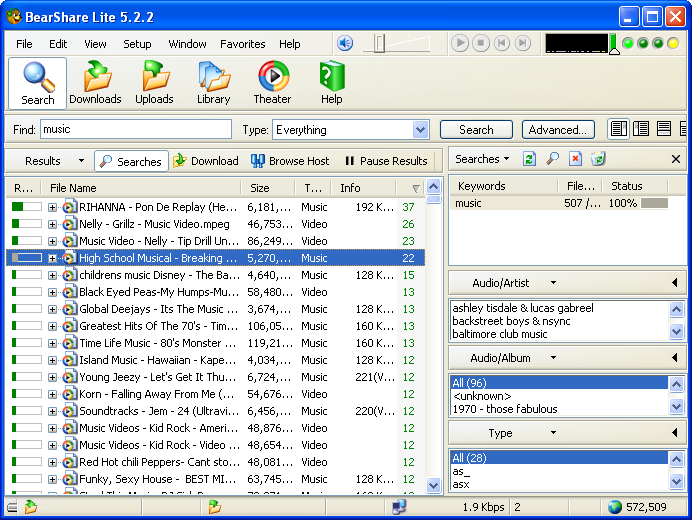Click the Search button next to Type
692x520 pixels.
[x=476, y=130]
